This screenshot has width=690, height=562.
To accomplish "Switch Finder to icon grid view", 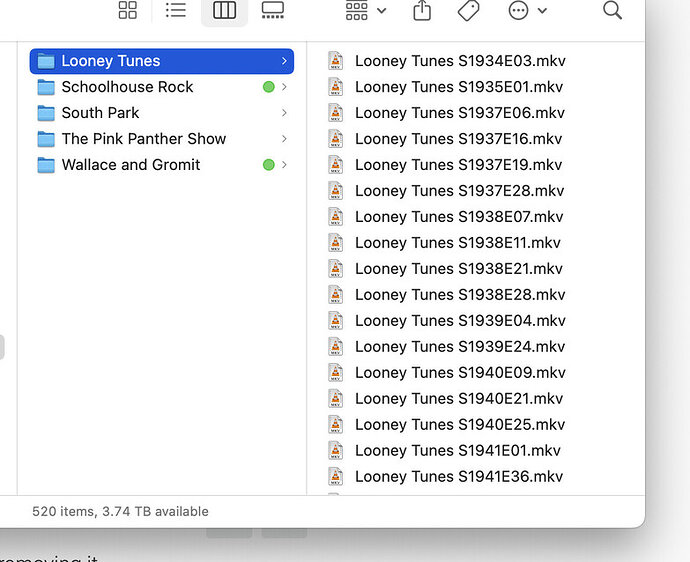I will [x=128, y=10].
